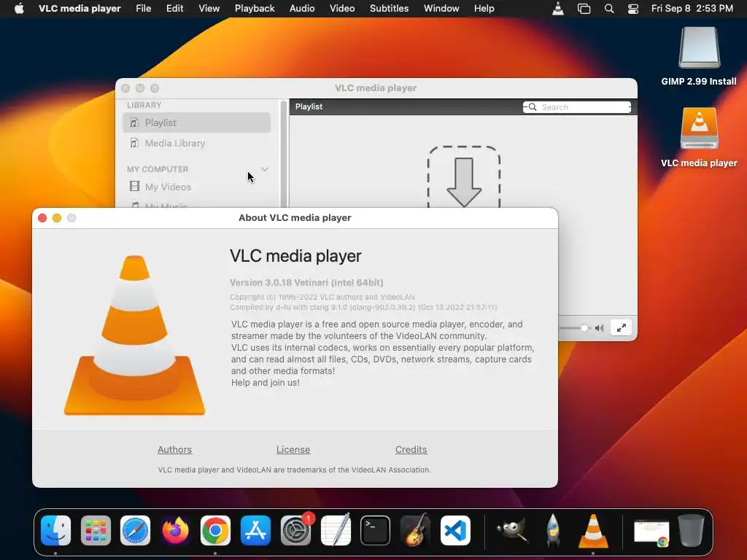747x560 pixels.
Task: Open the Playback menu
Action: tap(255, 9)
